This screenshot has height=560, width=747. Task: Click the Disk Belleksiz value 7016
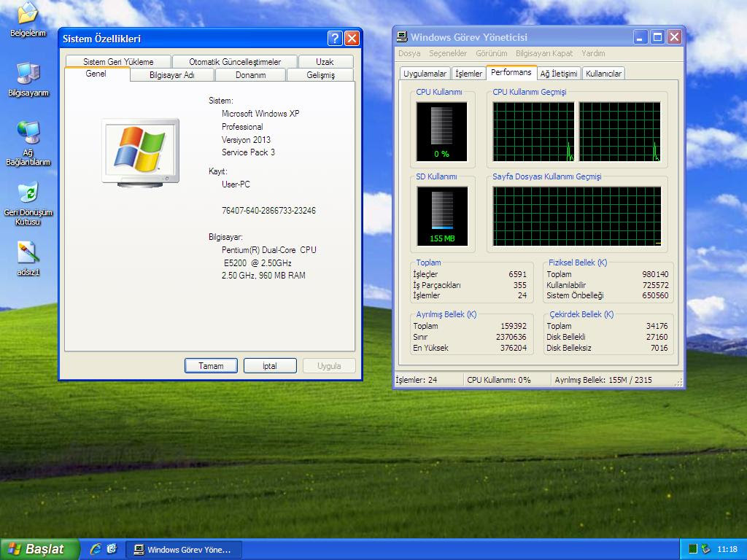pos(659,348)
